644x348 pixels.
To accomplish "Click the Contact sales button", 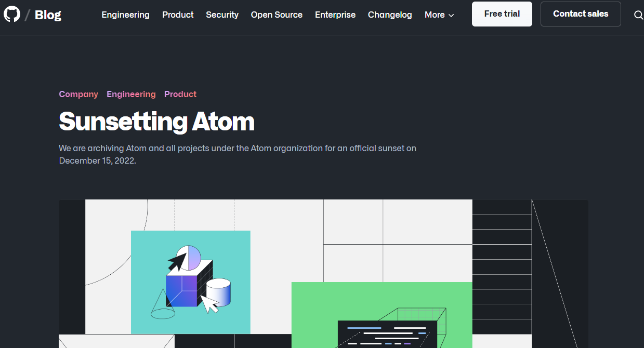I will point(581,14).
